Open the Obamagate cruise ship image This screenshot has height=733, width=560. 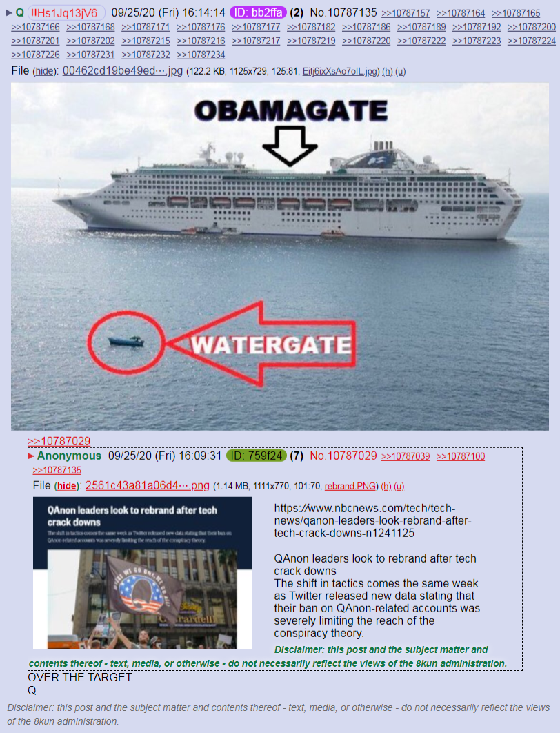point(280,256)
